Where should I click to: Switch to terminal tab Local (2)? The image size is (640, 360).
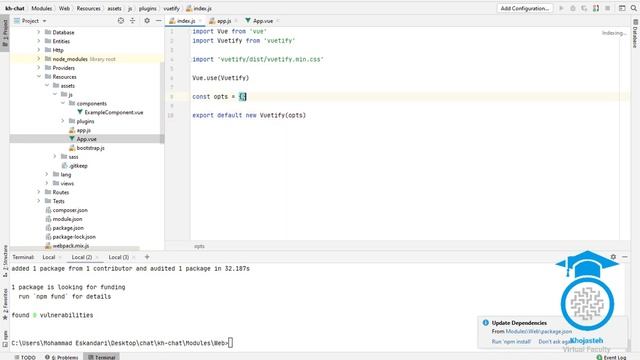82,257
